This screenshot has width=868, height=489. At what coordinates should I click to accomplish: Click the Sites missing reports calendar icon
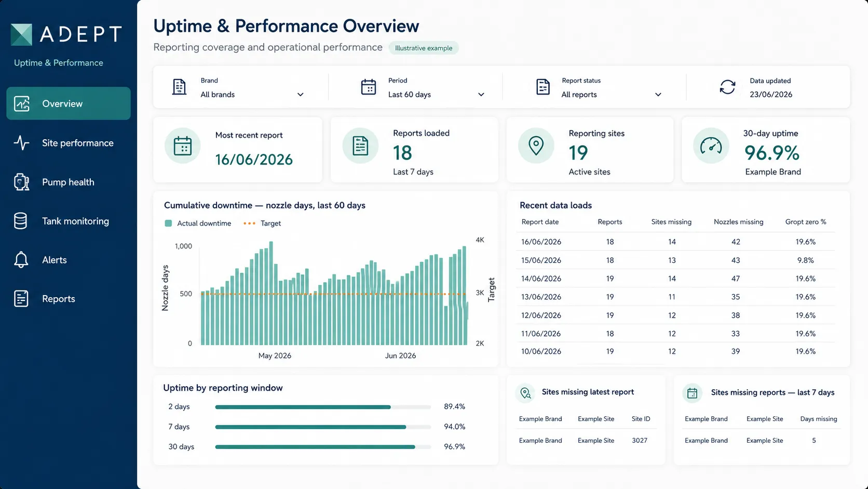click(x=692, y=393)
